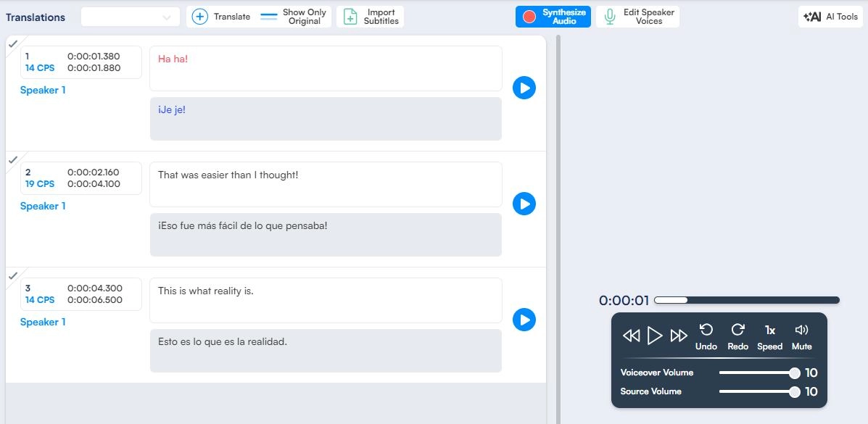868x424 pixels.
Task: Toggle the checkmark on subtitle 1
Action: click(x=12, y=43)
